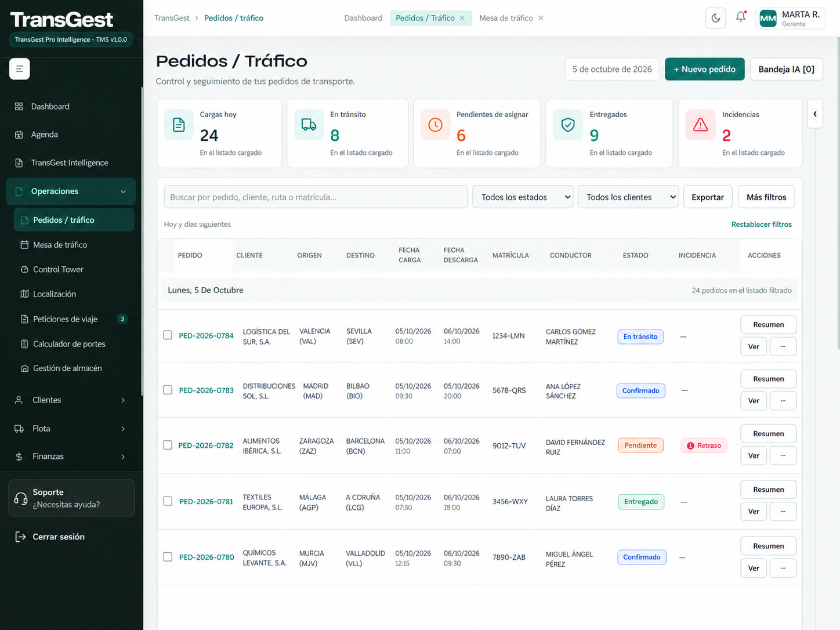Click the Control Tower icon

[x=24, y=270]
